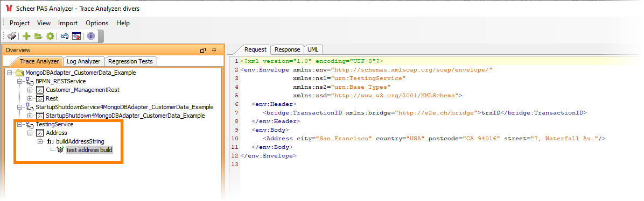The height and width of the screenshot is (201, 644).
Task: Click the purple info toolbar icon
Action: tap(91, 36)
